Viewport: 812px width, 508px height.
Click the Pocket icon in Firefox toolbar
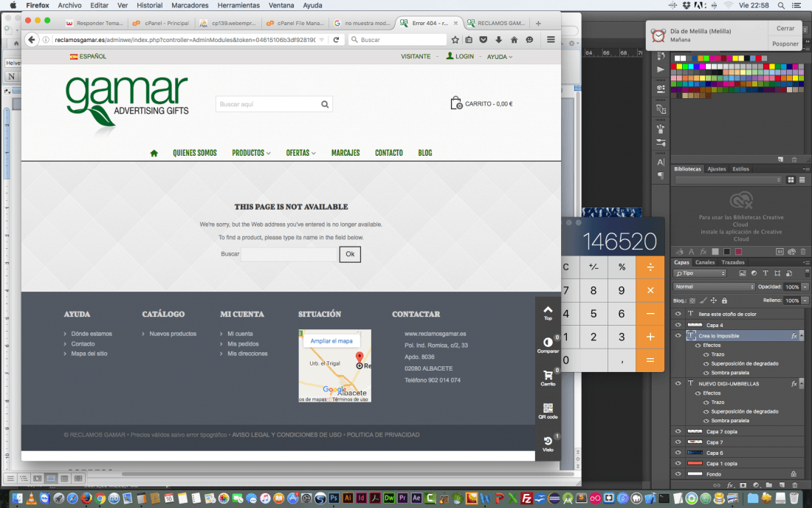click(x=484, y=39)
